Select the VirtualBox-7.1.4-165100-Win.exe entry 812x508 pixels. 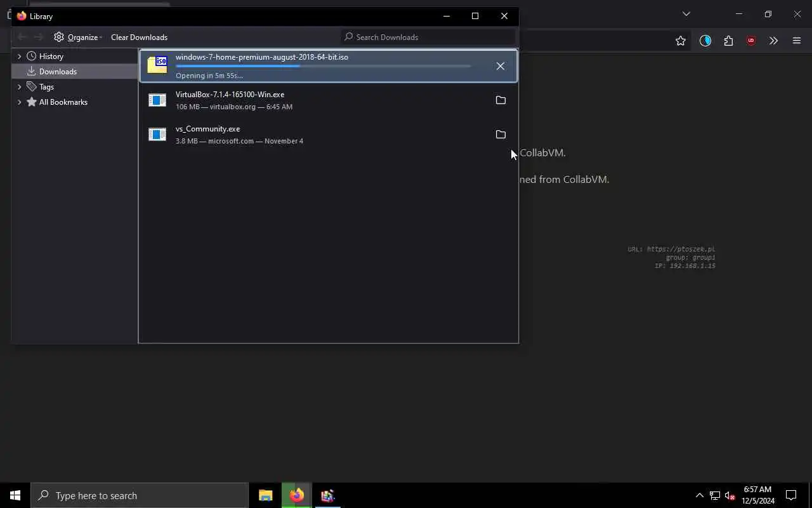(x=328, y=100)
